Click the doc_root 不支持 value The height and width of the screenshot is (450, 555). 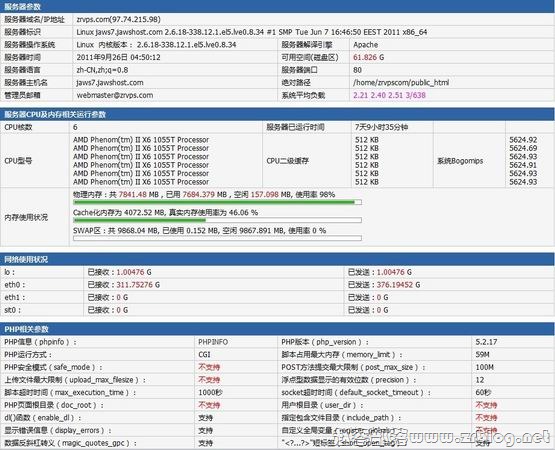coord(209,405)
